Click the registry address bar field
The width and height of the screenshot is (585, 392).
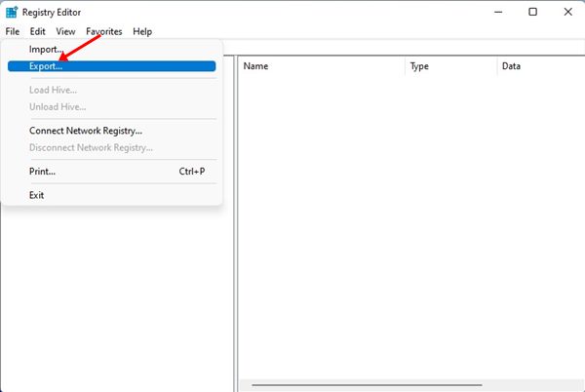point(404,48)
